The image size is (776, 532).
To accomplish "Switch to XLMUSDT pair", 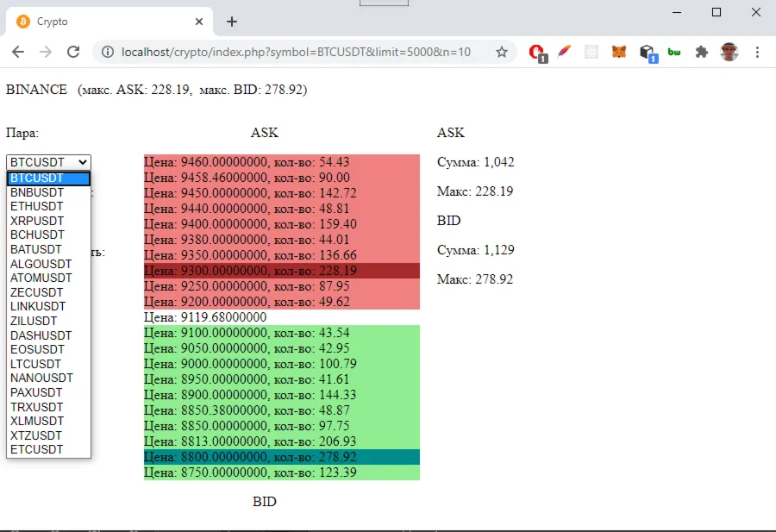I will pyautogui.click(x=48, y=421).
